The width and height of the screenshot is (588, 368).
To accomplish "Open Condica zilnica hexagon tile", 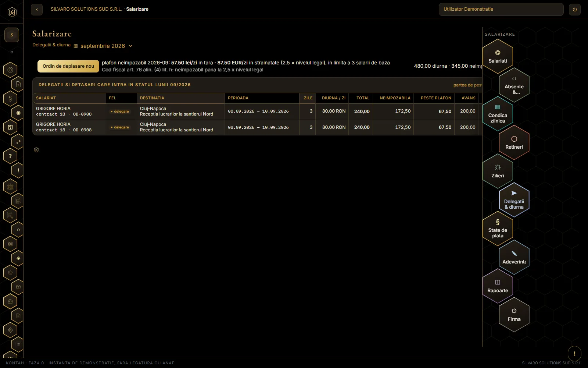I will [x=498, y=114].
